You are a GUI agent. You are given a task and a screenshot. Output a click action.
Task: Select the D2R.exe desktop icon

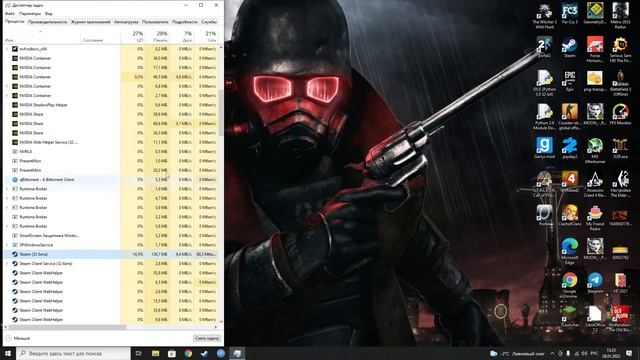coord(620,148)
